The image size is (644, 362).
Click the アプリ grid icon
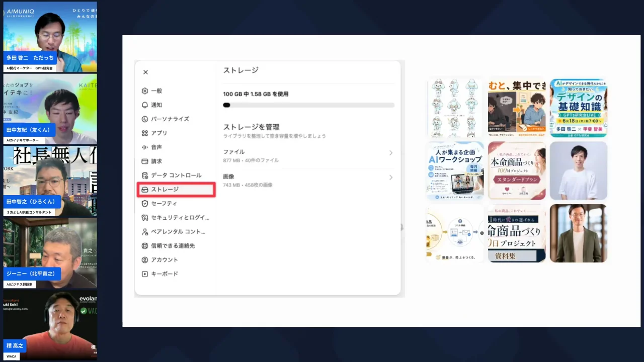(145, 133)
